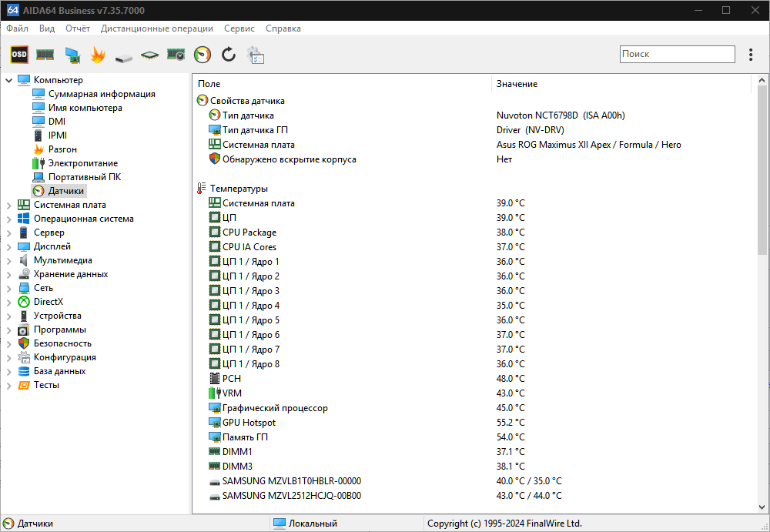Select Суммарная информация in the tree

pos(102,94)
